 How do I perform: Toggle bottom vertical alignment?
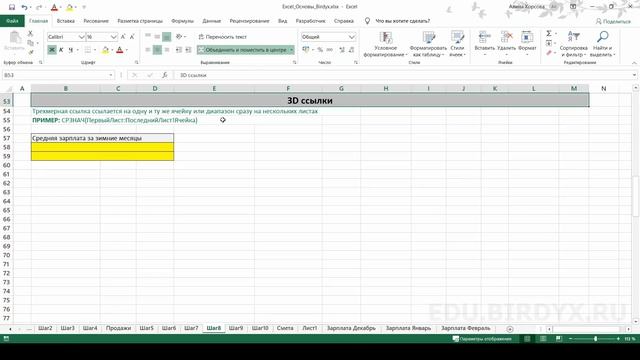click(167, 37)
